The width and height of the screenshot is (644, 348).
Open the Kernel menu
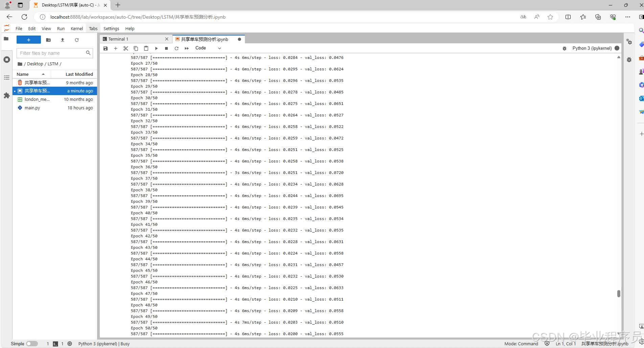pos(77,28)
